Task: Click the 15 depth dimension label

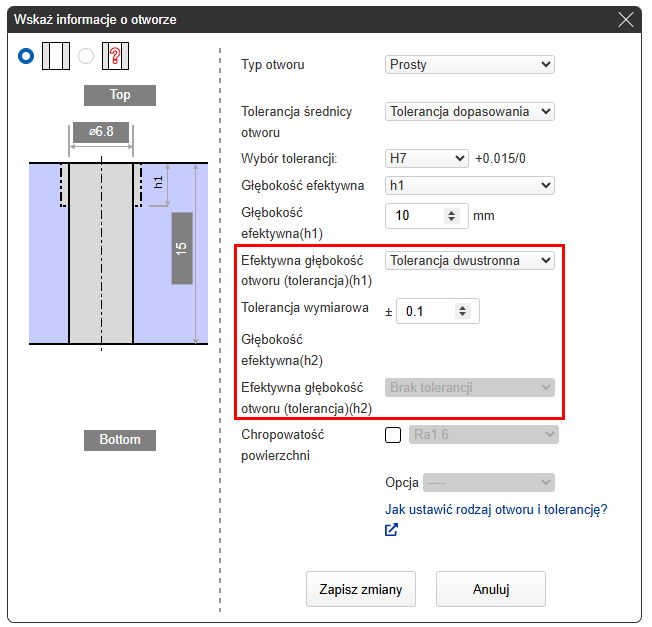Action: (181, 248)
